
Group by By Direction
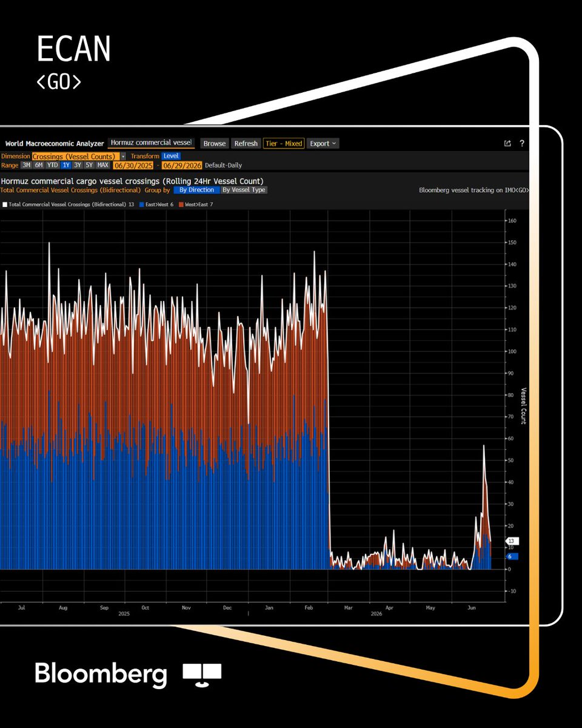coord(196,190)
